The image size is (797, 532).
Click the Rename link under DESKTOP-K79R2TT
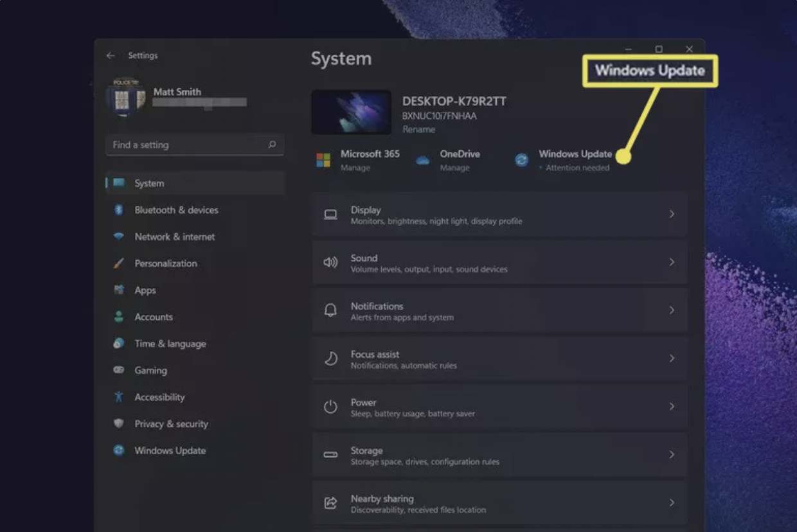[418, 129]
